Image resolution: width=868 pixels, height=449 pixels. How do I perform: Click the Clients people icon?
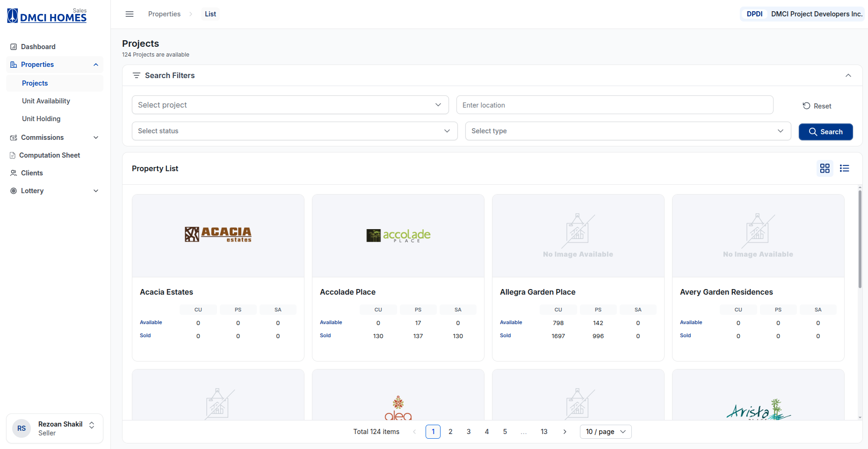[x=14, y=173]
